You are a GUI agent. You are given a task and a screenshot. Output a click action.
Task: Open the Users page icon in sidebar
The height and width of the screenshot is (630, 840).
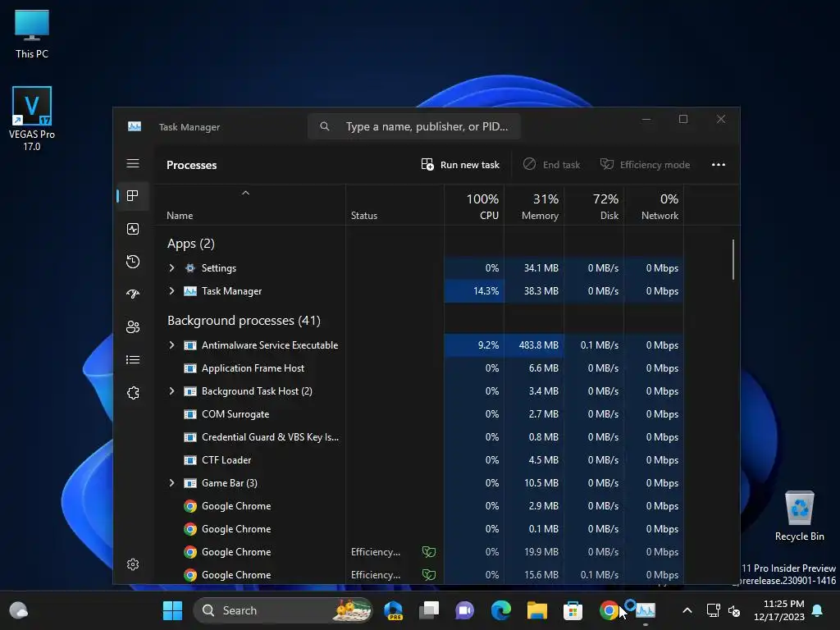click(133, 326)
